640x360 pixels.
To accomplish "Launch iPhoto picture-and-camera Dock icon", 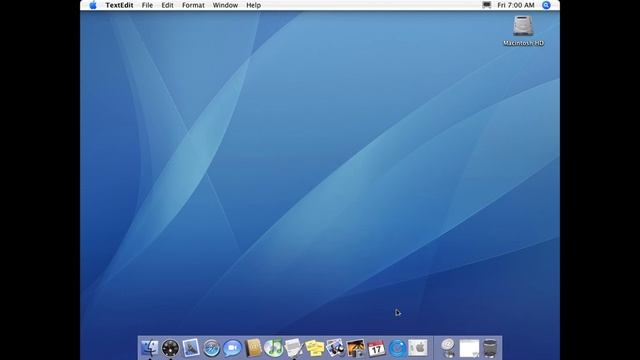I will [x=356, y=348].
